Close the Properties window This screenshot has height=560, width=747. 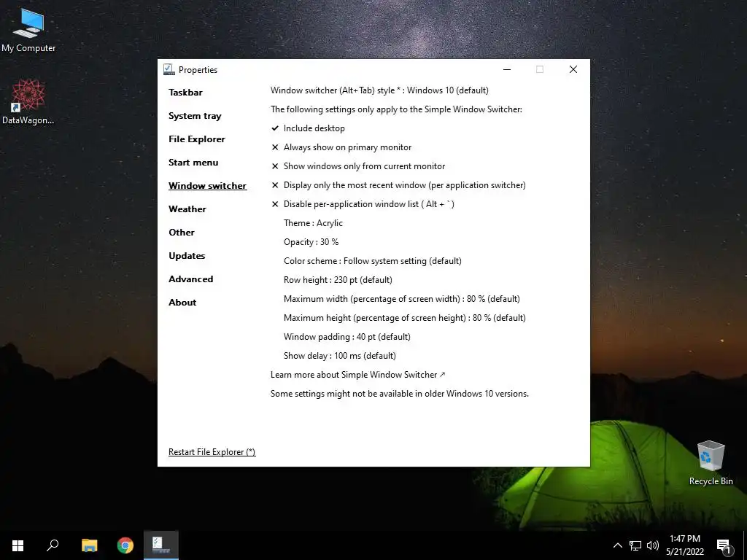click(x=573, y=69)
